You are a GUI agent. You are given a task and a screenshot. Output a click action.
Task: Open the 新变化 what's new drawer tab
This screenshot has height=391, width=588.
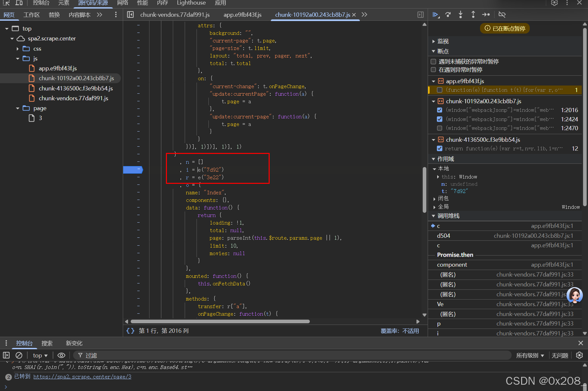tap(74, 343)
